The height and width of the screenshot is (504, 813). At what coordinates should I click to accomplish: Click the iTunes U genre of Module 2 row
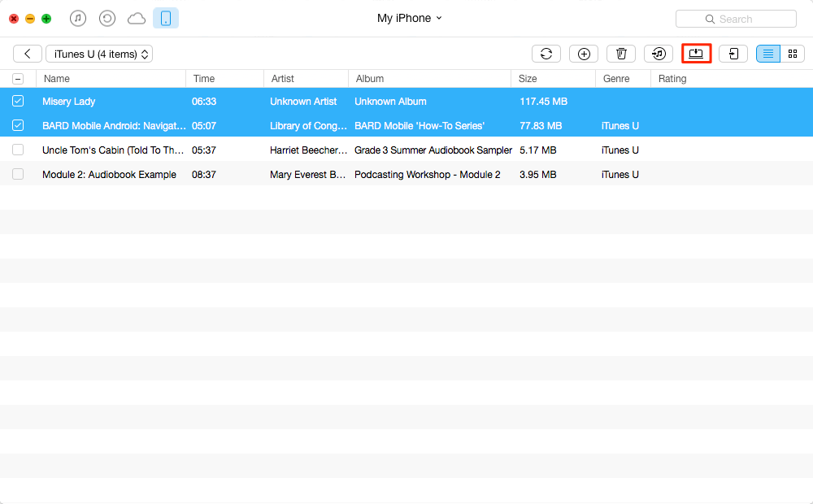click(620, 175)
